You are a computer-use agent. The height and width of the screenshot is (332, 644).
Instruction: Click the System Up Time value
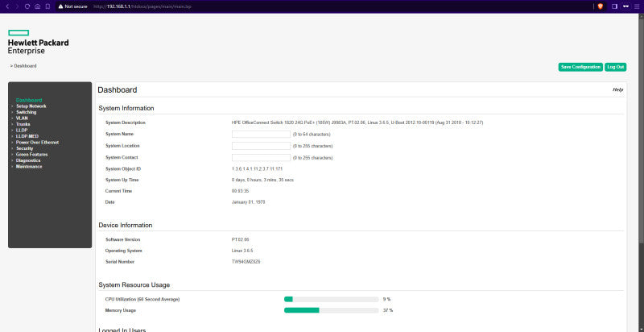[x=262, y=180]
